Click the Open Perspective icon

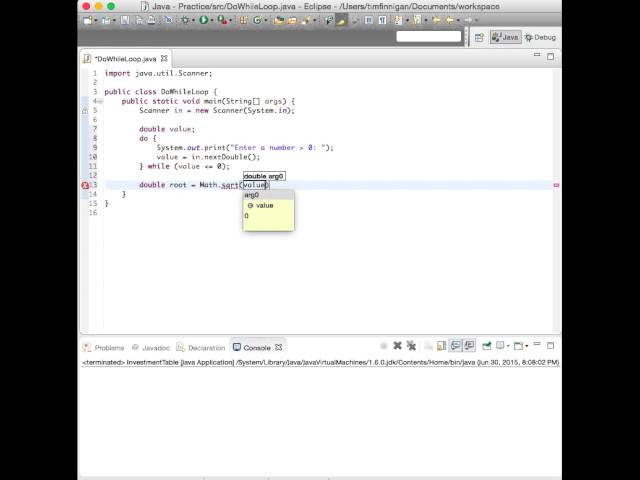click(x=479, y=38)
